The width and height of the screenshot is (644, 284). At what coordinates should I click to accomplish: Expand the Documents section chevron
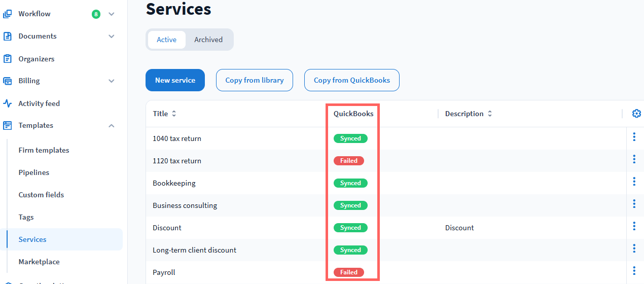(x=112, y=37)
